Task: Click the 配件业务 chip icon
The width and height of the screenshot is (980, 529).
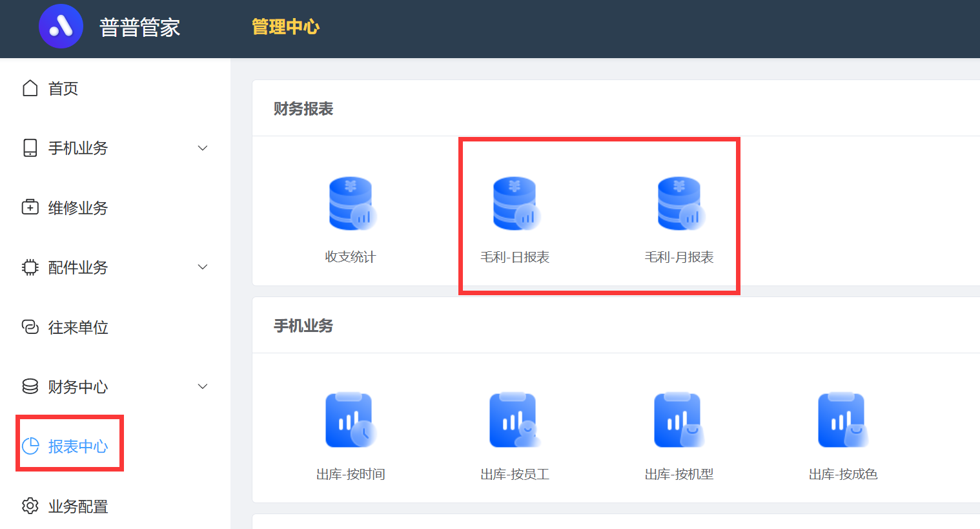Action: coord(30,267)
